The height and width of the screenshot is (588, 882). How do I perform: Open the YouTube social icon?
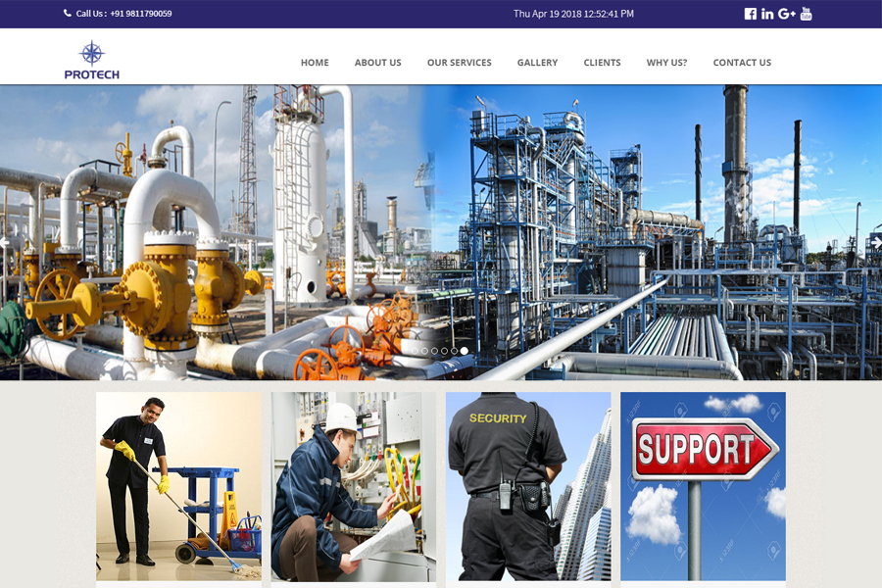click(807, 14)
